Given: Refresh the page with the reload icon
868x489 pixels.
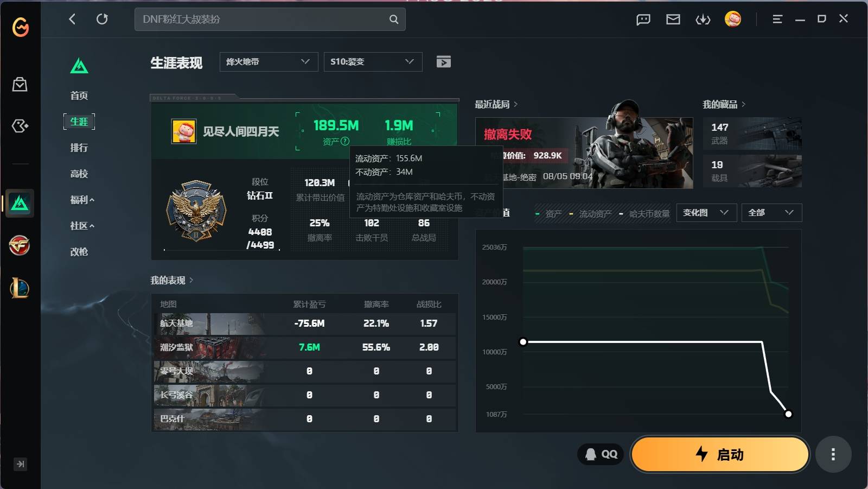Looking at the screenshot, I should click(102, 19).
